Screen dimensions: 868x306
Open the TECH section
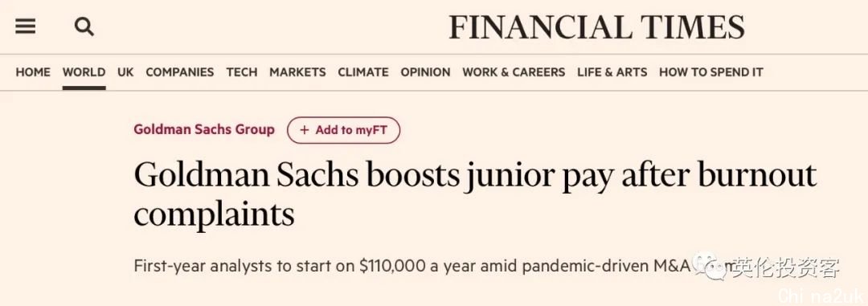pos(242,72)
